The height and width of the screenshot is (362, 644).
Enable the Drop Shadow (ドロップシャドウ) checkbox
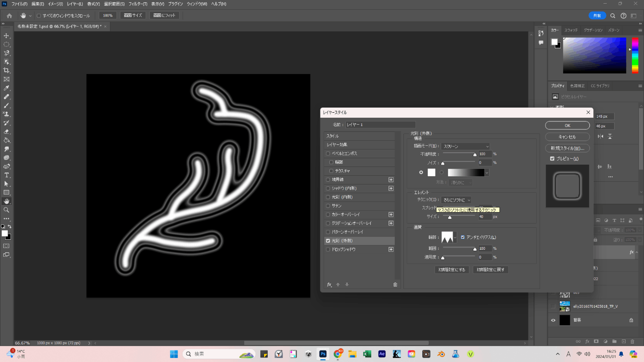(328, 249)
